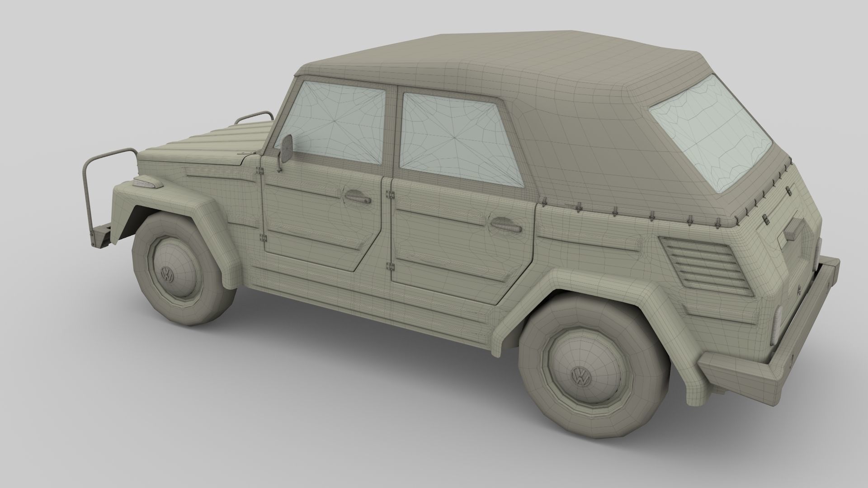Viewport: 868px width, 488px height.
Task: Pick the front door window glass
Action: (x=335, y=121)
